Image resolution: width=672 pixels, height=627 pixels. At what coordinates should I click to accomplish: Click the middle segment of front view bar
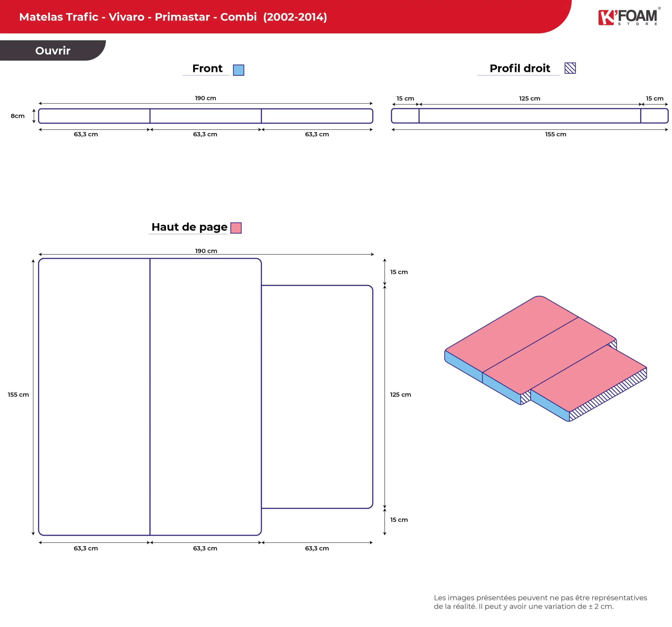point(205,116)
